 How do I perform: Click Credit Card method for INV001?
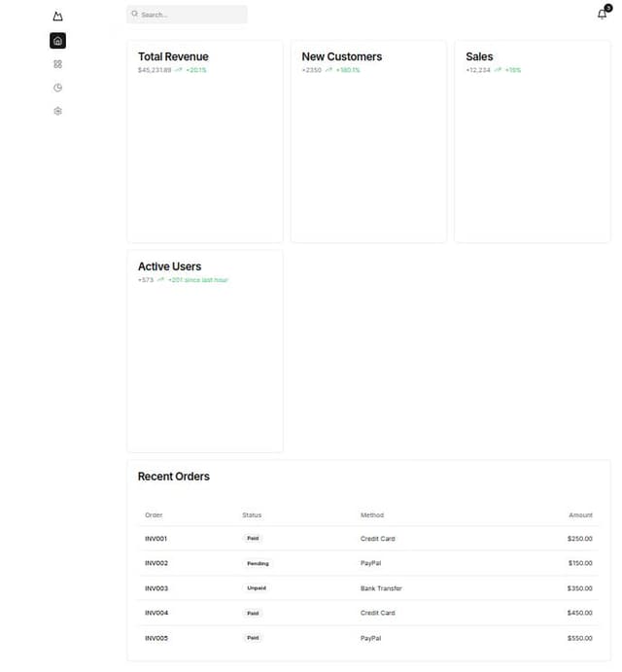pyautogui.click(x=378, y=539)
